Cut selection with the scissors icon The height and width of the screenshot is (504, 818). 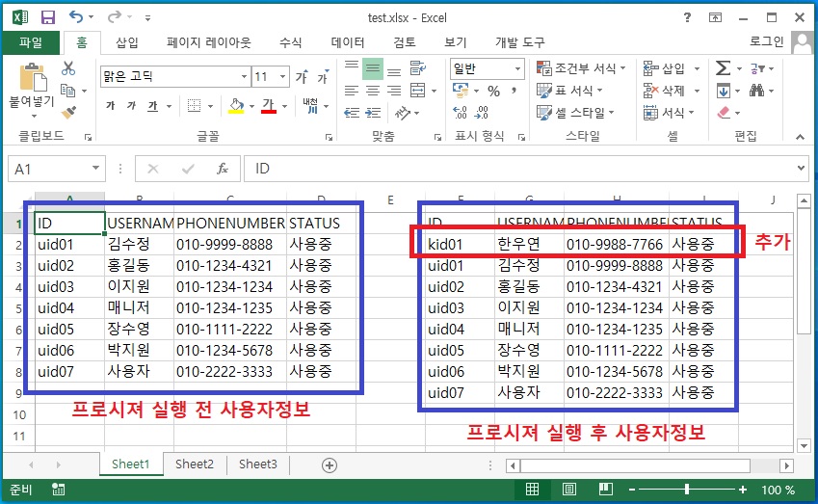(68, 68)
